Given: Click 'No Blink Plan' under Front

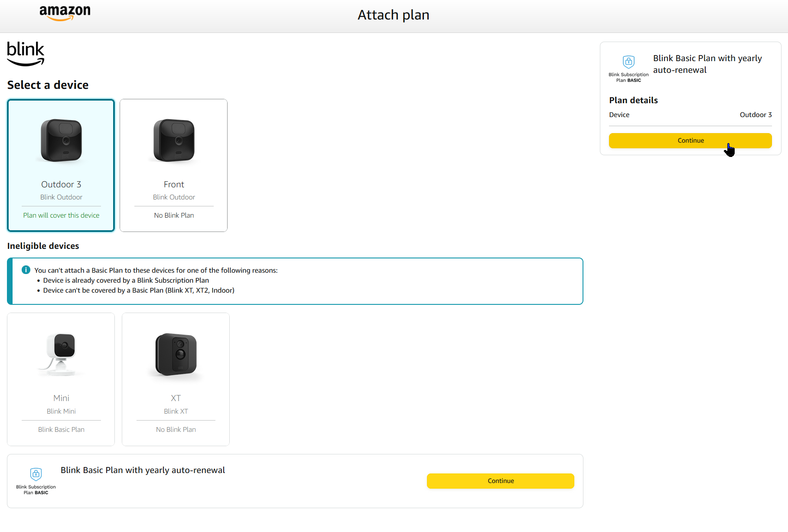Looking at the screenshot, I should [x=174, y=215].
